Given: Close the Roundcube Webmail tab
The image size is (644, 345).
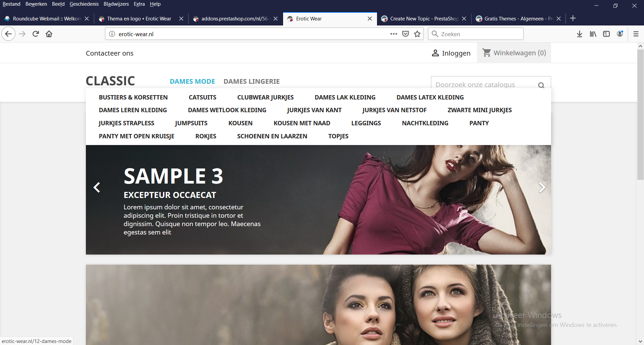Looking at the screenshot, I should [87, 19].
